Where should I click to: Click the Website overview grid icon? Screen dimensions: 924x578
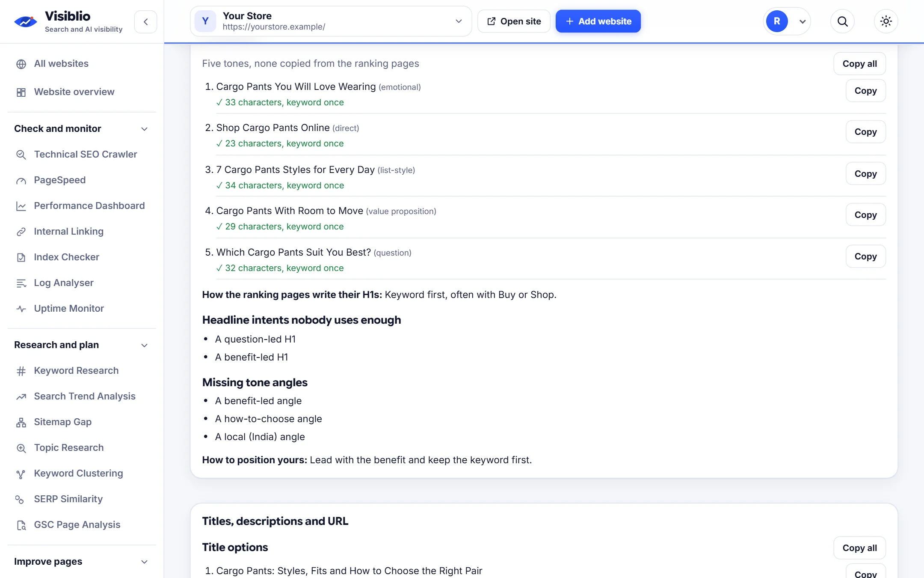pyautogui.click(x=21, y=92)
